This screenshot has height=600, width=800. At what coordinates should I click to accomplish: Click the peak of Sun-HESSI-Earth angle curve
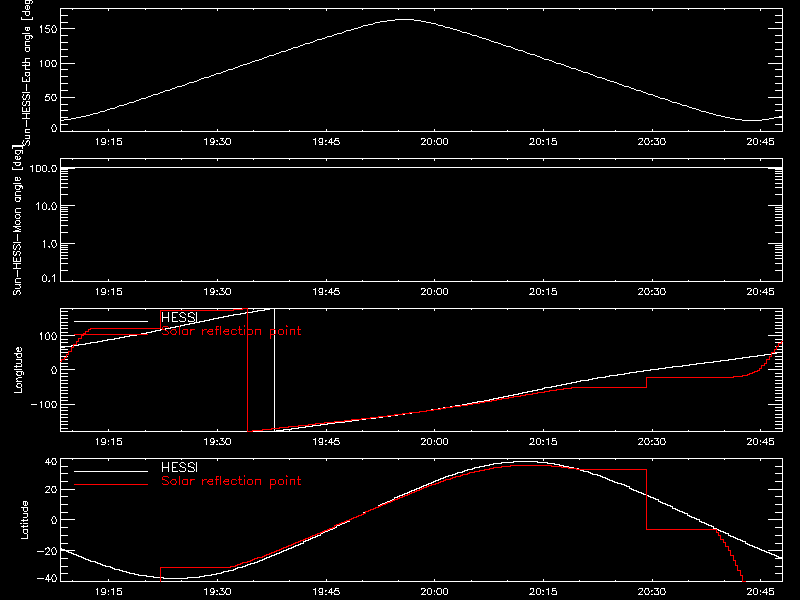[x=405, y=20]
